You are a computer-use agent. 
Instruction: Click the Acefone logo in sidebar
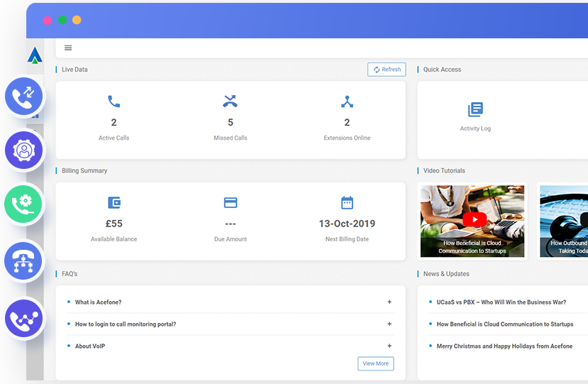[35, 55]
